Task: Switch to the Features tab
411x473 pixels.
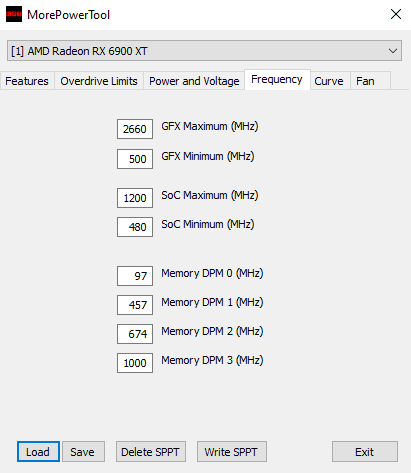Action: [x=27, y=81]
